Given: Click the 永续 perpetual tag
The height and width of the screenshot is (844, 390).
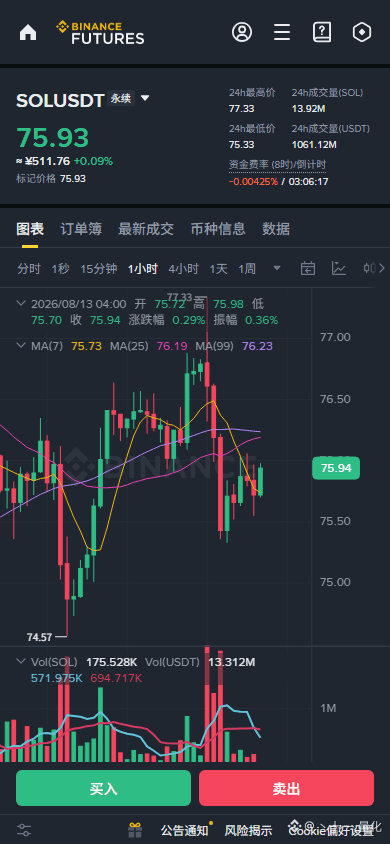Looking at the screenshot, I should pyautogui.click(x=120, y=98).
